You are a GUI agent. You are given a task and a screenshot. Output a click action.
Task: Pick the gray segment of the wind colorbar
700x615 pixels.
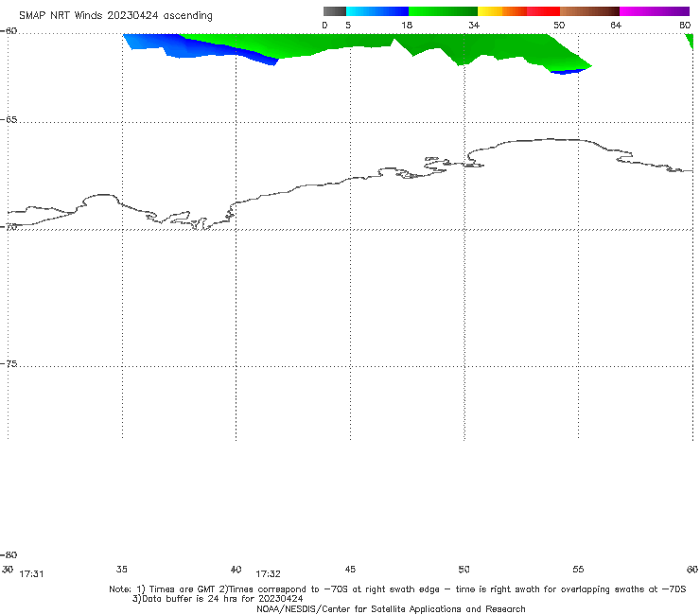pyautogui.click(x=335, y=11)
